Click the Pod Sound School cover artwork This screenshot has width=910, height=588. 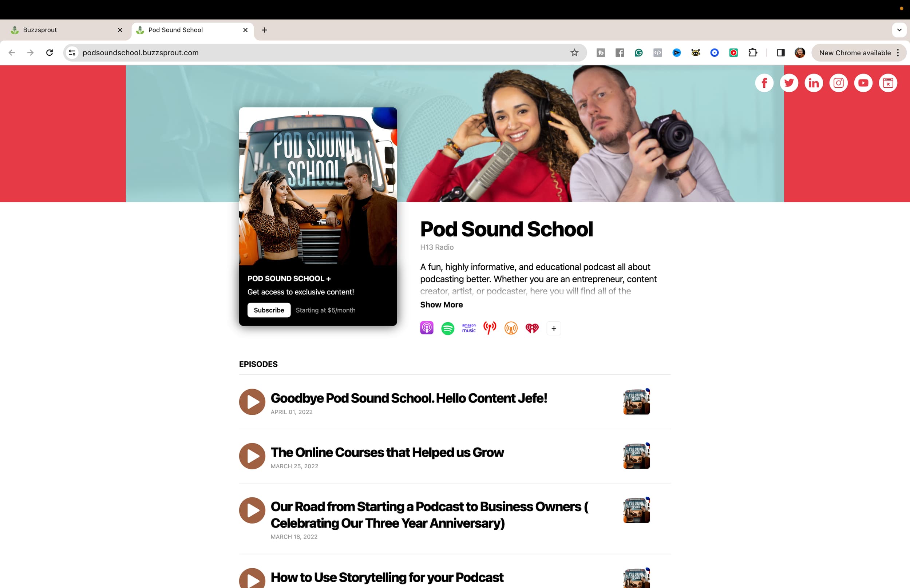[x=318, y=186]
